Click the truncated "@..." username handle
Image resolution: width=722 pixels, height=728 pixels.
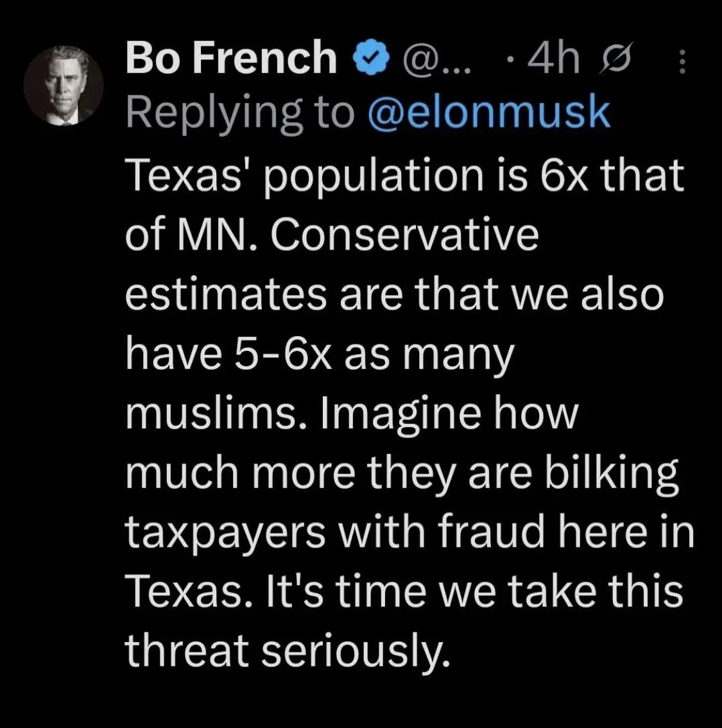click(x=434, y=58)
